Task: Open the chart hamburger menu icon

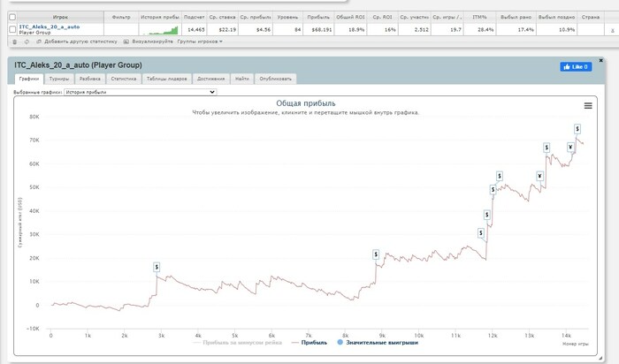Action: click(x=588, y=106)
